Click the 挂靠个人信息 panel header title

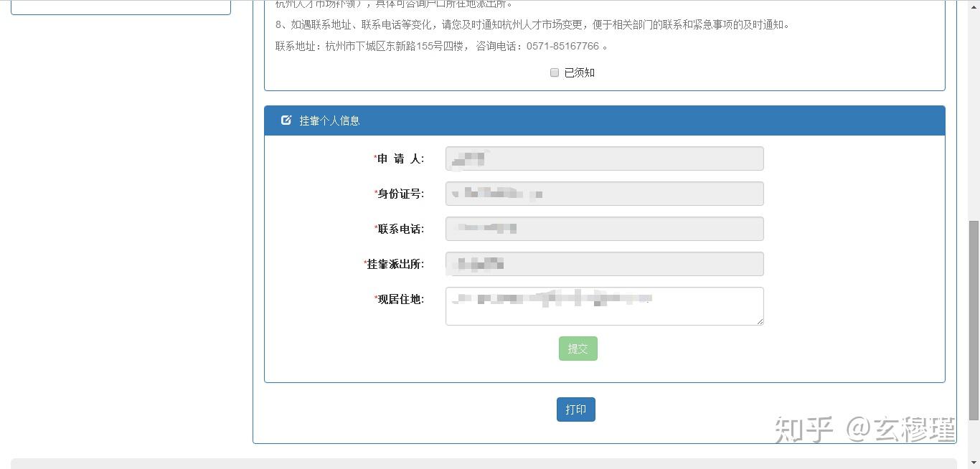pyautogui.click(x=329, y=120)
